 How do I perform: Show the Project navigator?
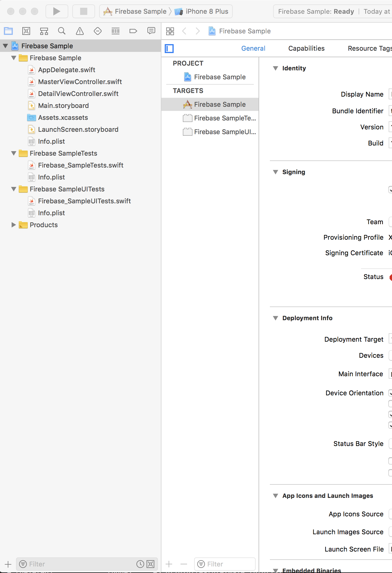point(8,31)
